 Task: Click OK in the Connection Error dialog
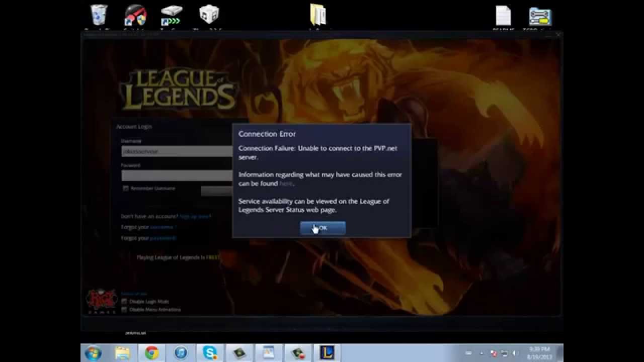coord(323,228)
